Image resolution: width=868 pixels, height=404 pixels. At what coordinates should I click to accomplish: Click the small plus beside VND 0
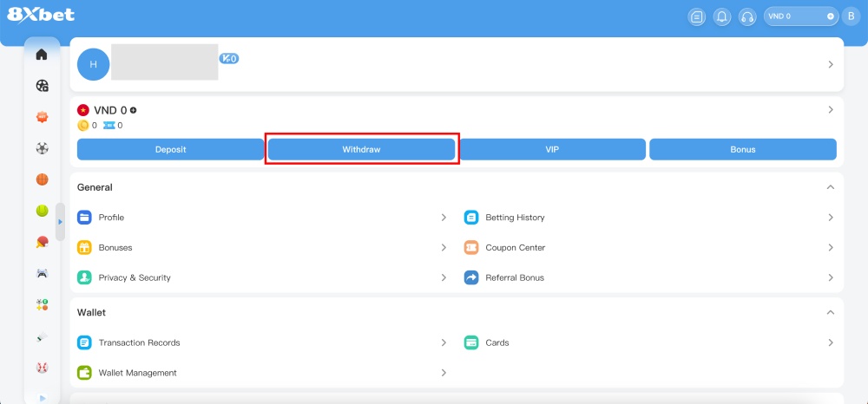(x=133, y=110)
